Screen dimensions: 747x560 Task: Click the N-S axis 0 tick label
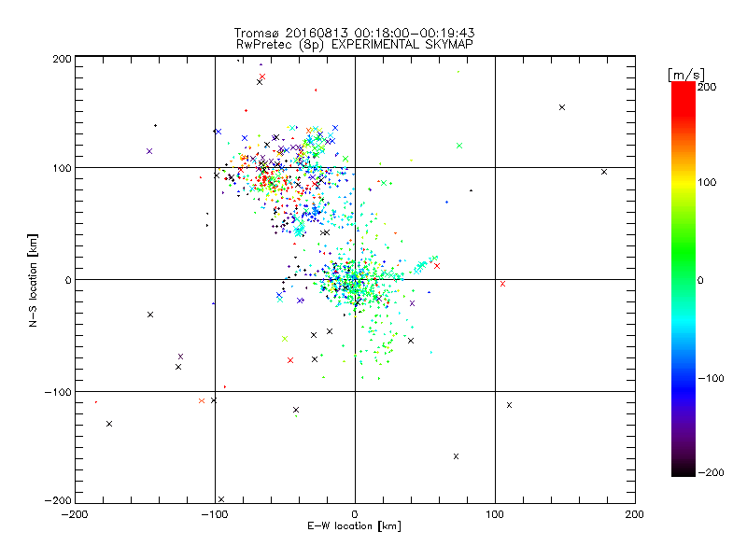68,280
